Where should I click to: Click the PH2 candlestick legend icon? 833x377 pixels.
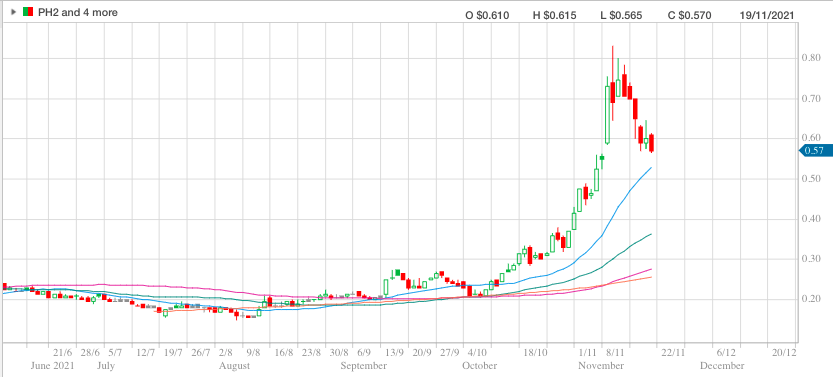pos(28,12)
